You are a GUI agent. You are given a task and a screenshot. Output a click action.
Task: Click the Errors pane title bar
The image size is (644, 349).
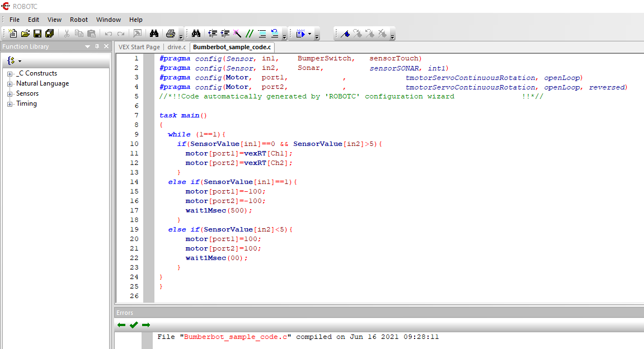pos(379,313)
